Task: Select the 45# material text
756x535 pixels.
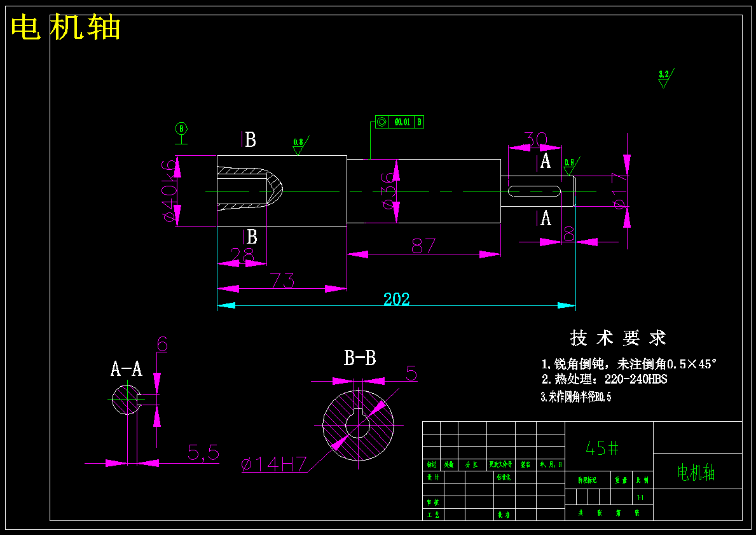Action: coord(601,448)
